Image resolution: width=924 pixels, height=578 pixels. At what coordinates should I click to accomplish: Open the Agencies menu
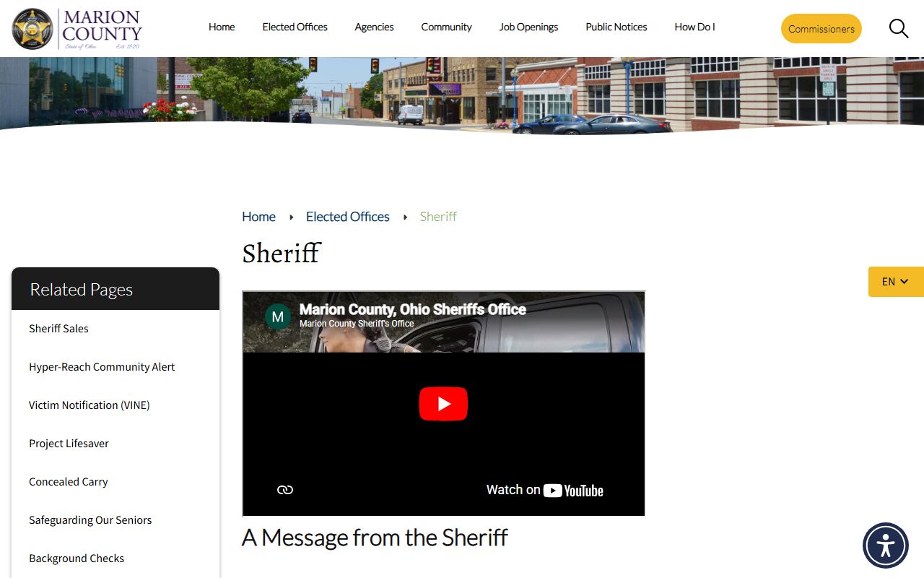click(x=374, y=27)
